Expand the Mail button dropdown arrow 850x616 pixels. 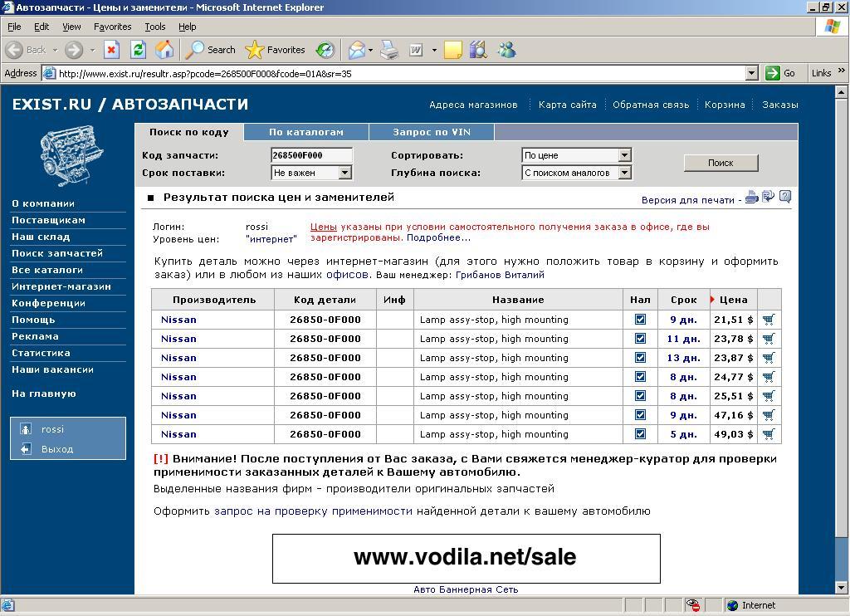click(371, 50)
